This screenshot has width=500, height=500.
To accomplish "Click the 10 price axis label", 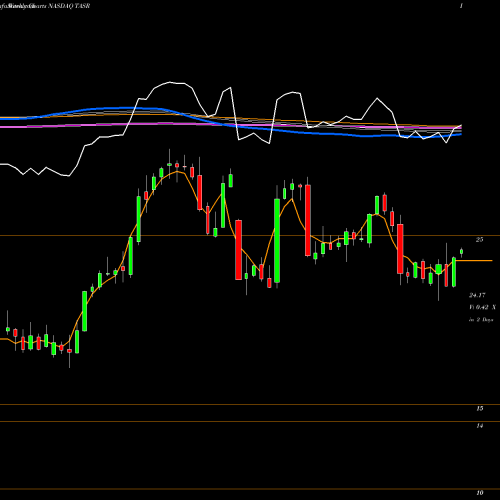I will pos(479,493).
